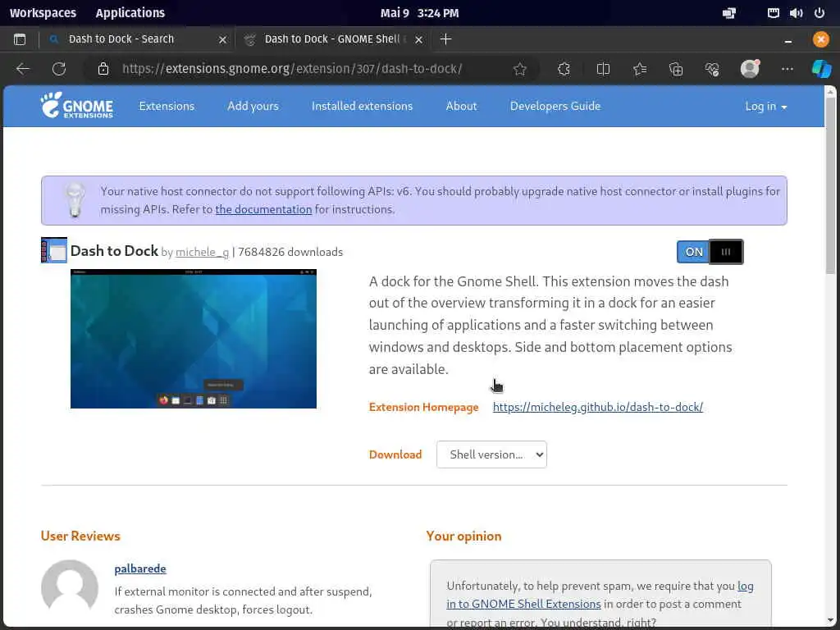Switch to Dash to Dock - GNOME Shell tab
Viewport: 840px width, 630px height.
click(x=333, y=39)
